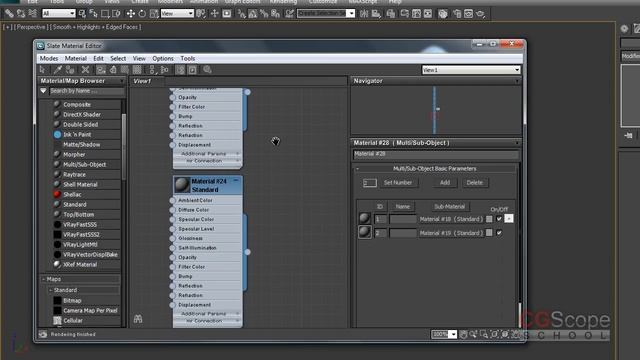Select the Pan hand tool in bottom bar

463,335
